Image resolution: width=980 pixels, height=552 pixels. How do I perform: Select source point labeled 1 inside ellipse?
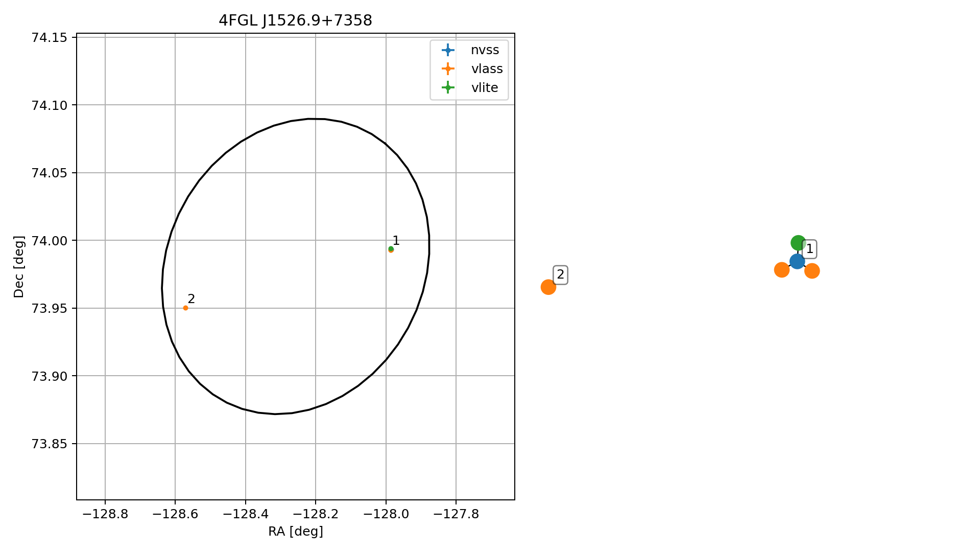391,249
